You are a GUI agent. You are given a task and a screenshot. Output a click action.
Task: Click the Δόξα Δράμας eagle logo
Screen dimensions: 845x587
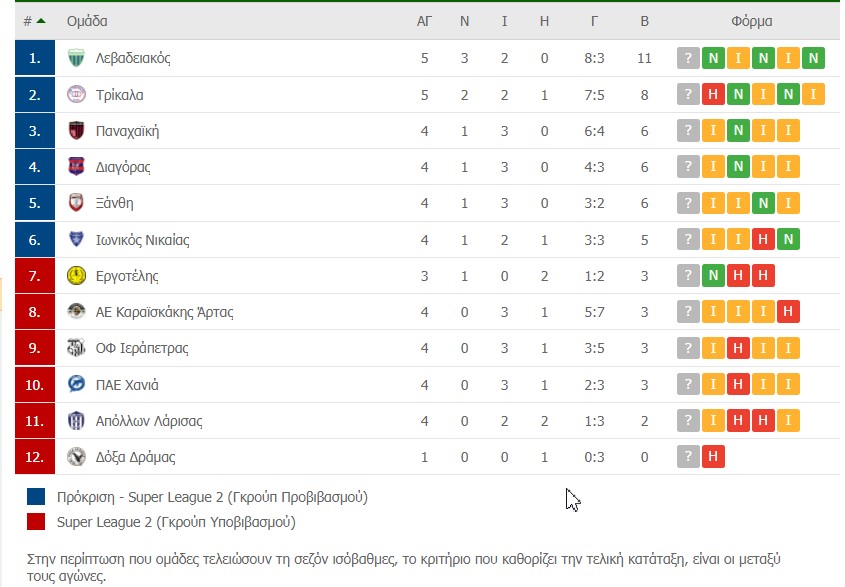[76, 457]
